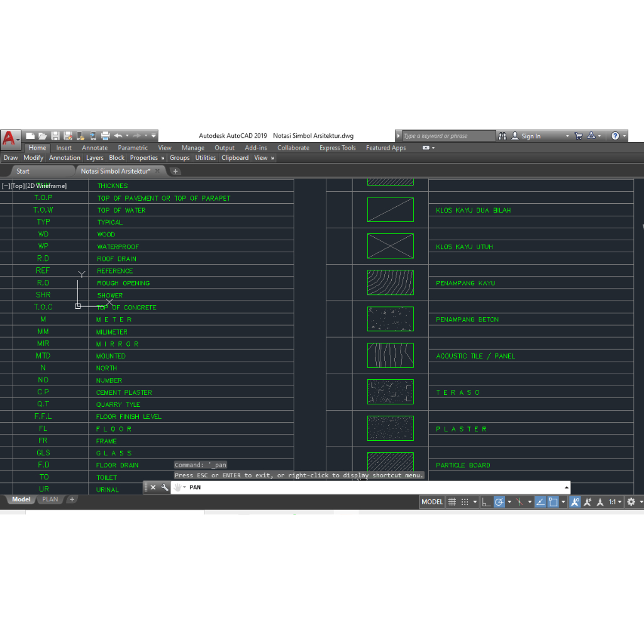Image resolution: width=644 pixels, height=644 pixels.
Task: Open object snap settings dropdown arrow
Action: tap(563, 502)
